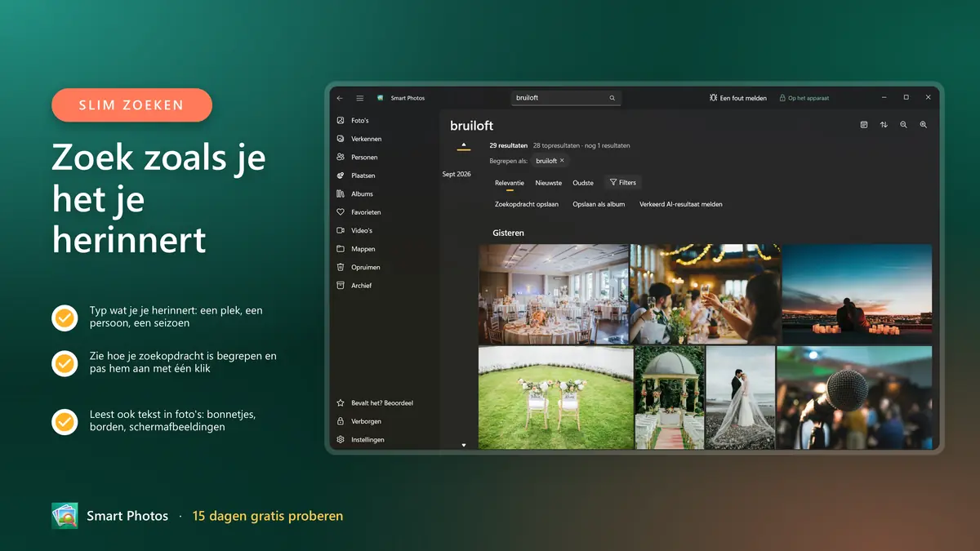Open the two chairs on lawn photo
980x551 pixels.
pyautogui.click(x=556, y=398)
